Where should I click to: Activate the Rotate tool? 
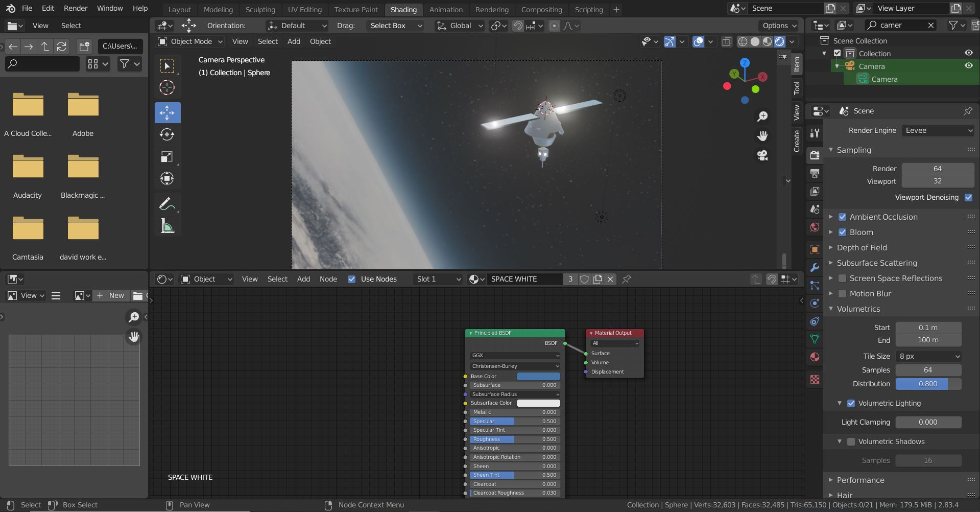pos(167,134)
